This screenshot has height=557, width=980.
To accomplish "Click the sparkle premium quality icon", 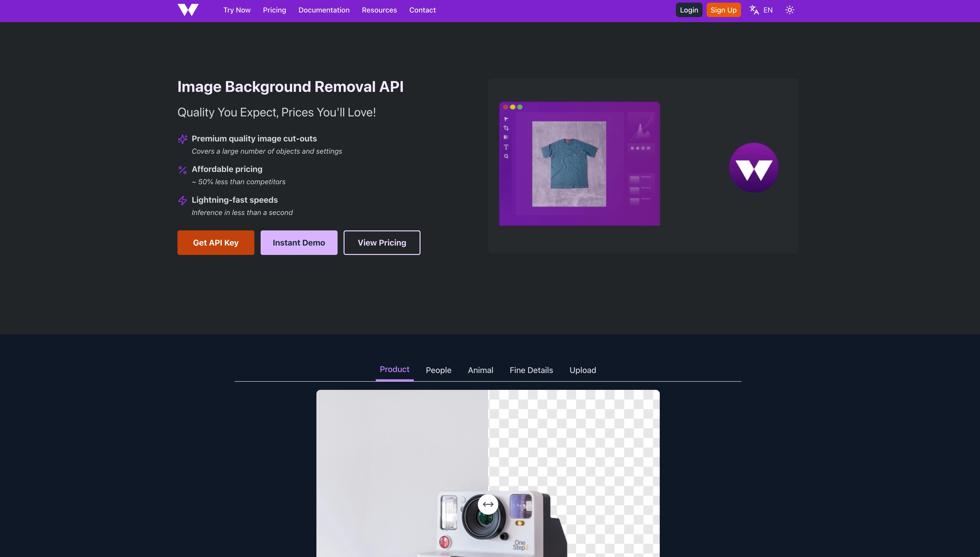I will coord(182,139).
